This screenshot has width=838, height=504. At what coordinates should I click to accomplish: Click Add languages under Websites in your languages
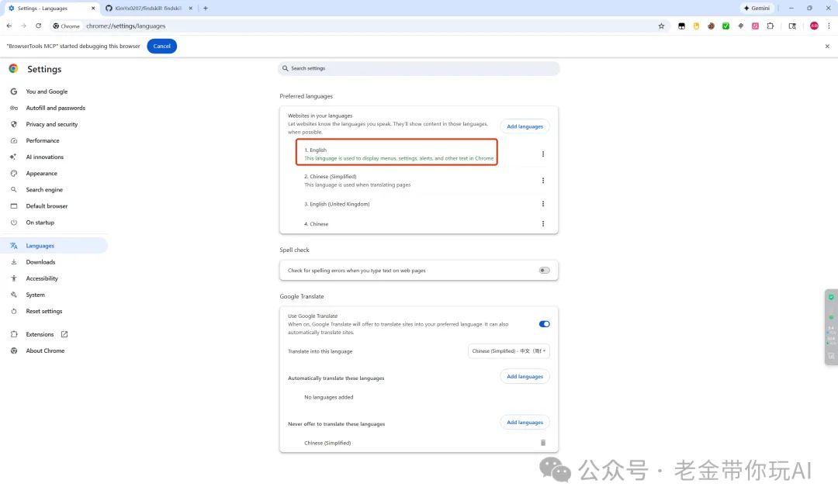(x=525, y=126)
